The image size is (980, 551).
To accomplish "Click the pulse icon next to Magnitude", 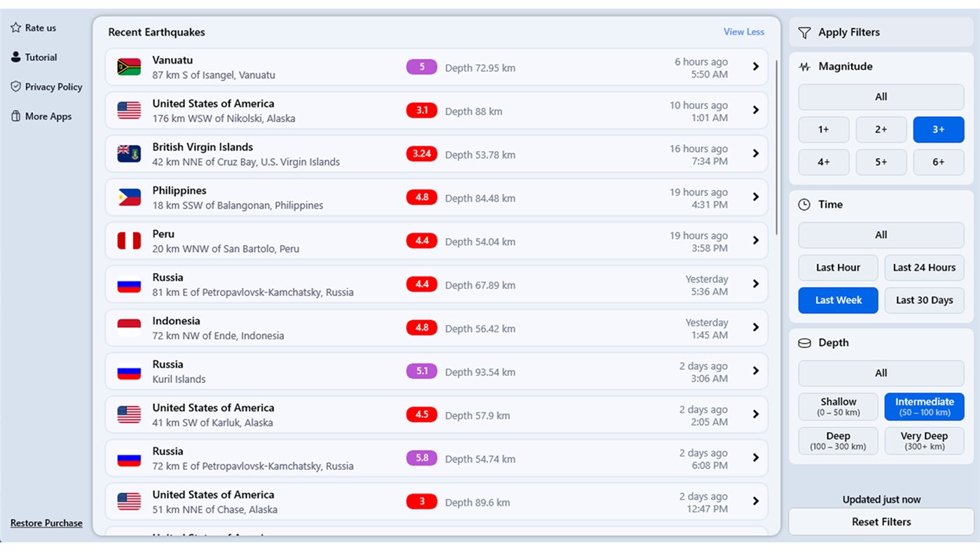I will tap(805, 67).
